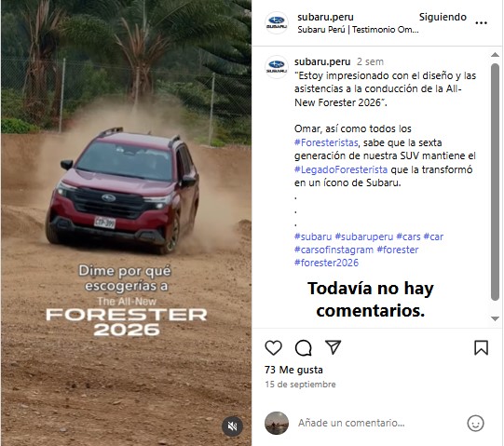Like the post with heart icon
The height and width of the screenshot is (446, 504).
click(274, 347)
